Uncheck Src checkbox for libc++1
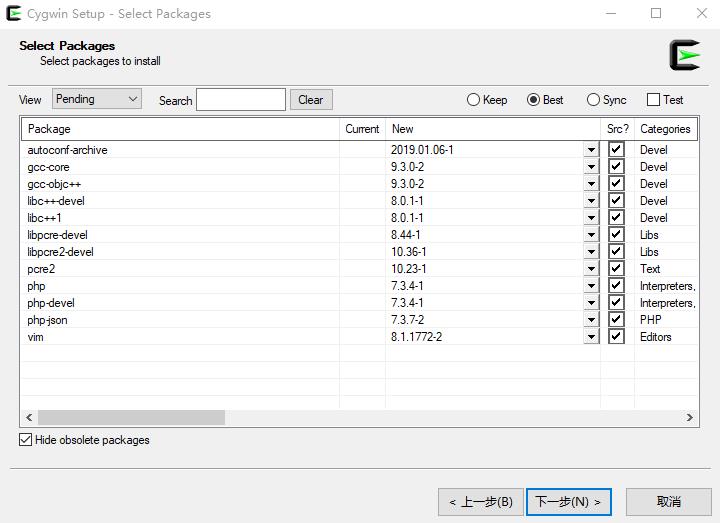720x523 pixels. [x=616, y=217]
